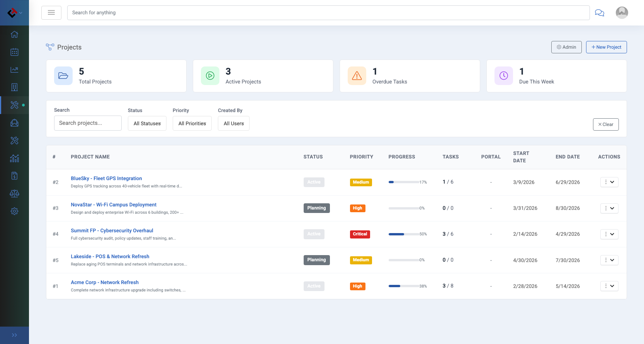
Task: Open the calendar icon in sidebar
Action: point(14,52)
